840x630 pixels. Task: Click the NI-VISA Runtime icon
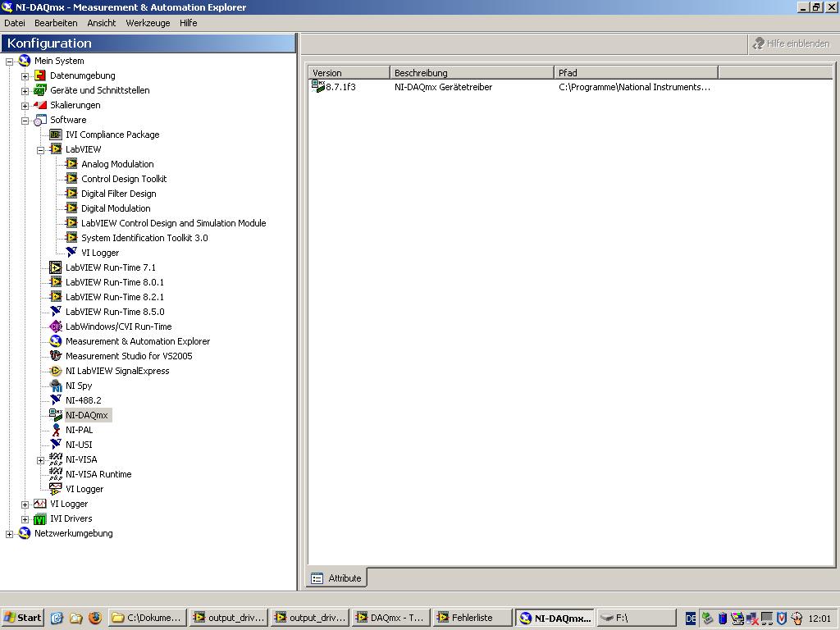point(56,474)
